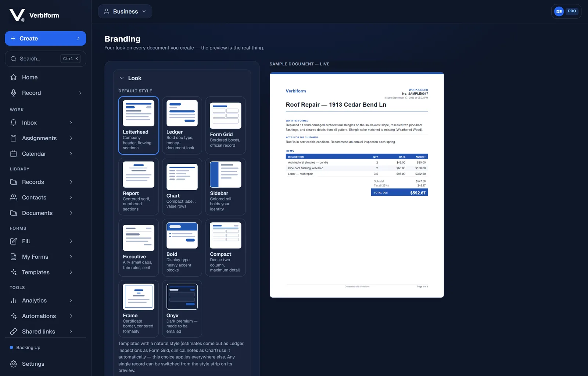Click the Create button
This screenshot has width=588, height=376.
(46, 38)
